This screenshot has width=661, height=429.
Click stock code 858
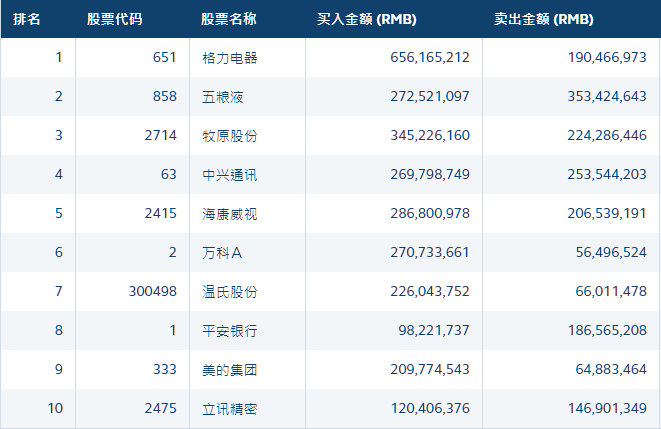(165, 96)
